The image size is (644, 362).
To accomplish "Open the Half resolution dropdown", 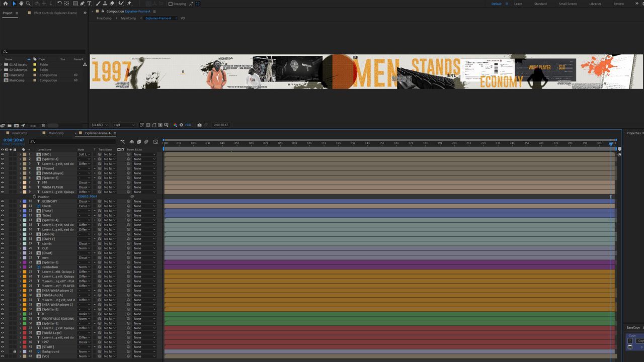I will click(x=124, y=125).
